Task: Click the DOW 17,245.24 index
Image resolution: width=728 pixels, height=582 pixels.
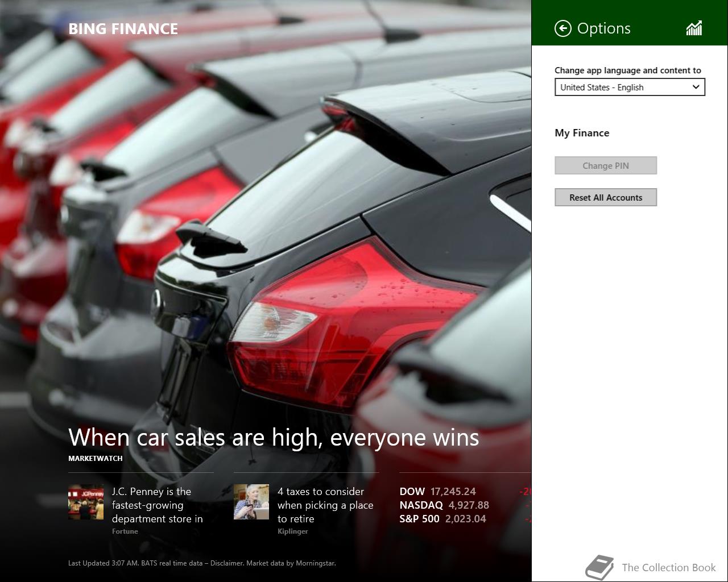Action: tap(437, 492)
